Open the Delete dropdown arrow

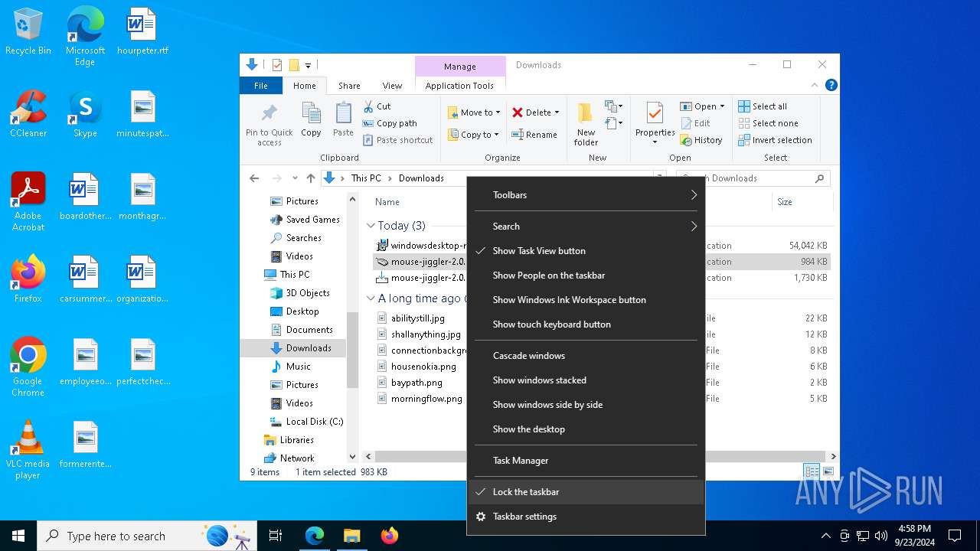(x=557, y=112)
